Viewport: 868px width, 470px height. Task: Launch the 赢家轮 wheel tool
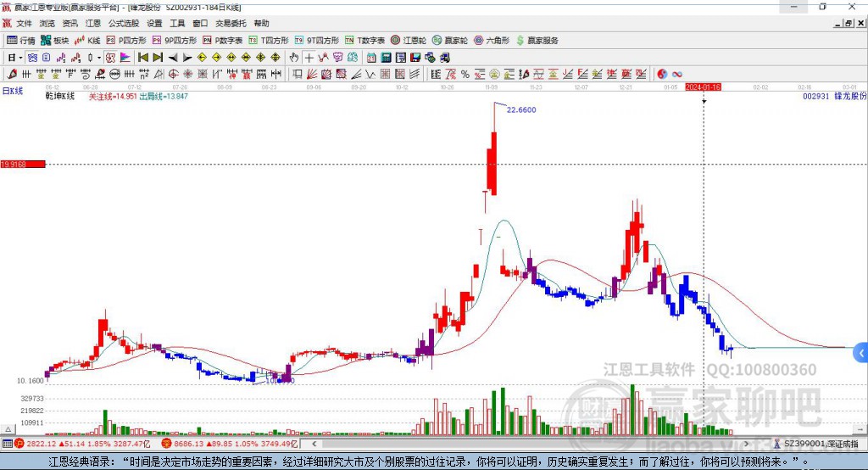pyautogui.click(x=450, y=41)
